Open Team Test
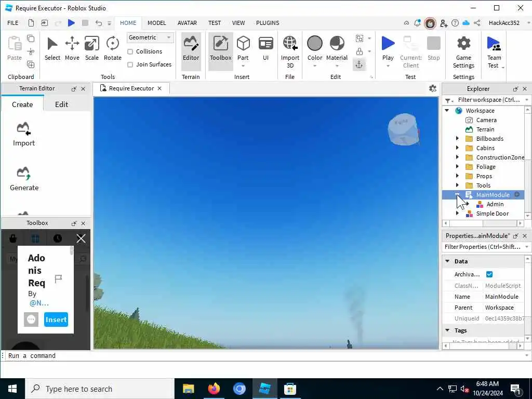 (494, 52)
